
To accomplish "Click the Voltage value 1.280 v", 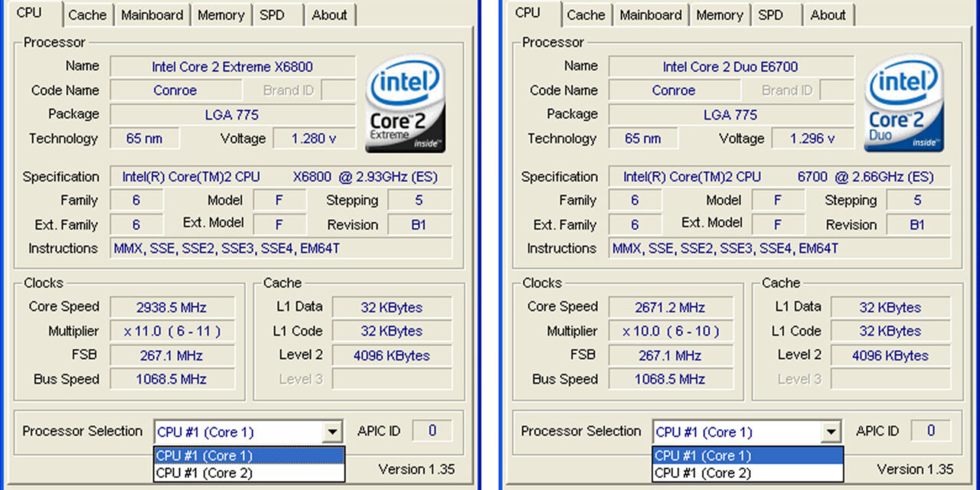I will 314,139.
